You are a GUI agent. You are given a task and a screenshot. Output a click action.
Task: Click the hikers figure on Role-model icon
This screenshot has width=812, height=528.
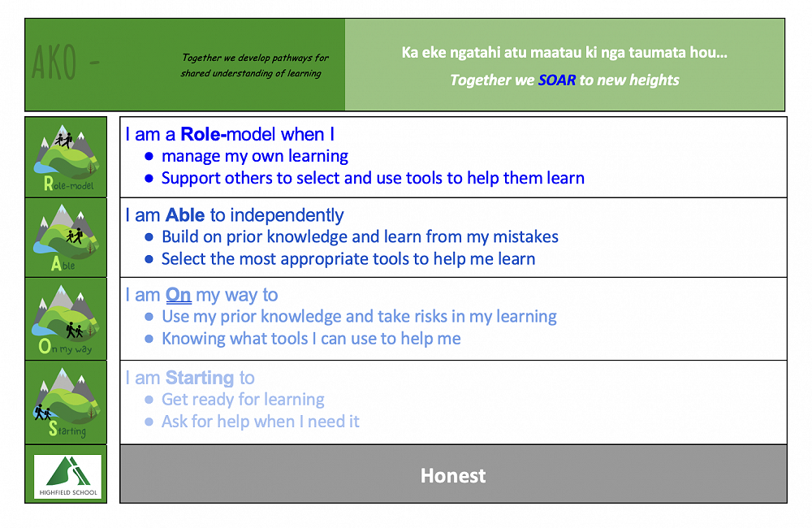64,140
